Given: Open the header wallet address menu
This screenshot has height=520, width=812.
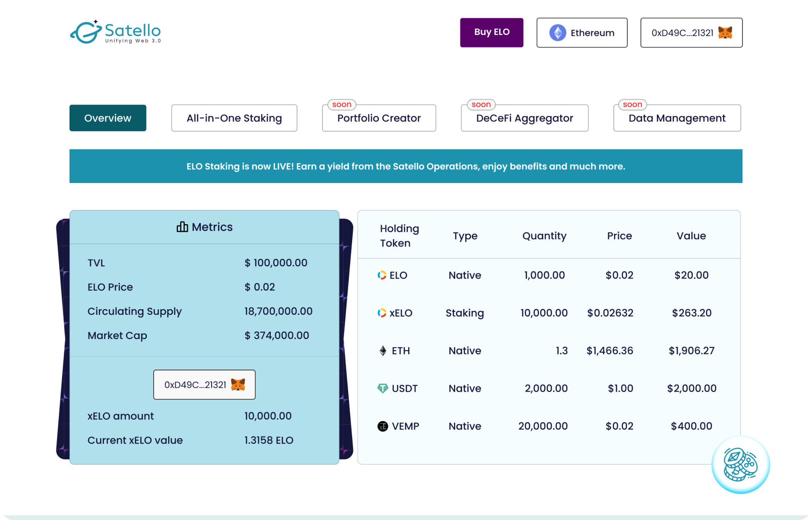Looking at the screenshot, I should click(x=691, y=33).
